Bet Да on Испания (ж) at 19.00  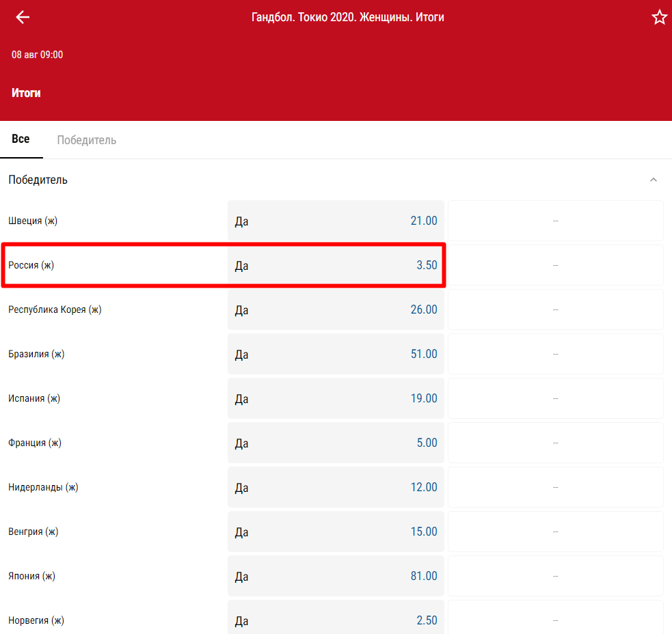pos(336,398)
